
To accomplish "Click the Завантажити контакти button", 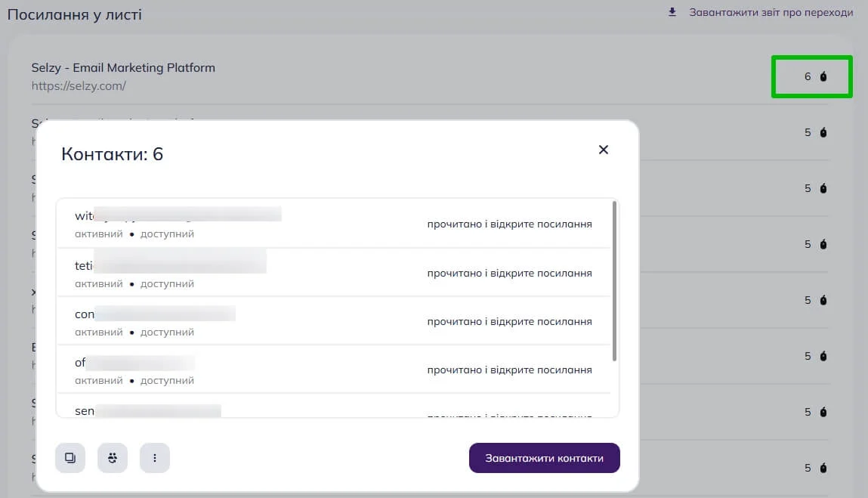I will 544,458.
